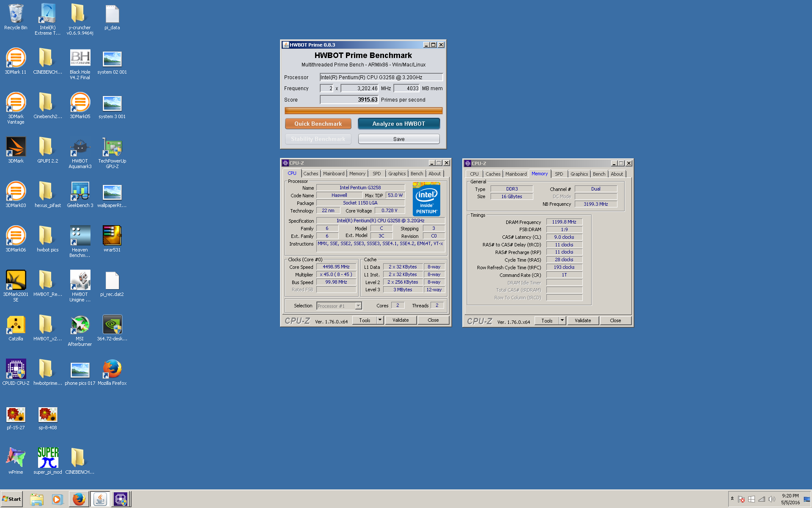Open Graphics tab in right CPU-Z window
Screen dimensions: 812x508
[x=579, y=174]
